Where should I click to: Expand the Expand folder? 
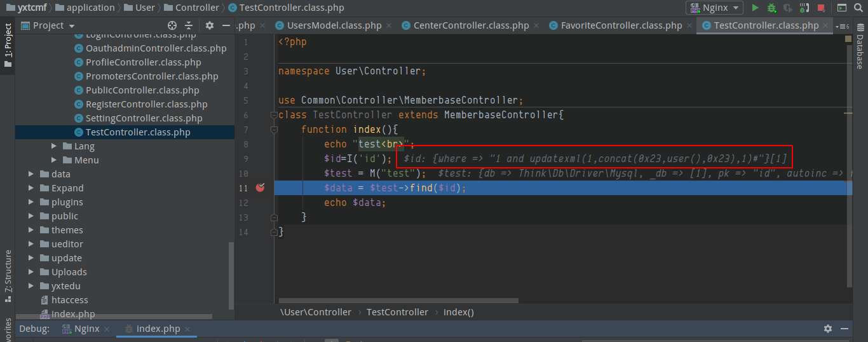(x=31, y=188)
